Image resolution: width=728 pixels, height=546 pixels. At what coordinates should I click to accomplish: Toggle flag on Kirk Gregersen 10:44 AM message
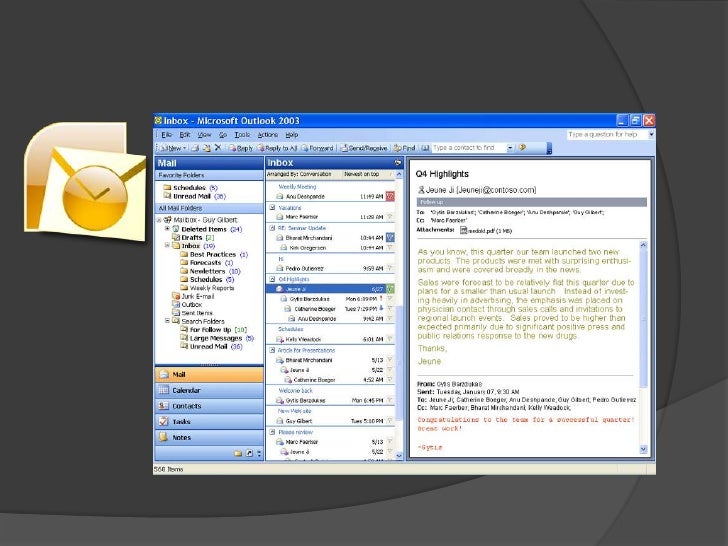tap(390, 248)
